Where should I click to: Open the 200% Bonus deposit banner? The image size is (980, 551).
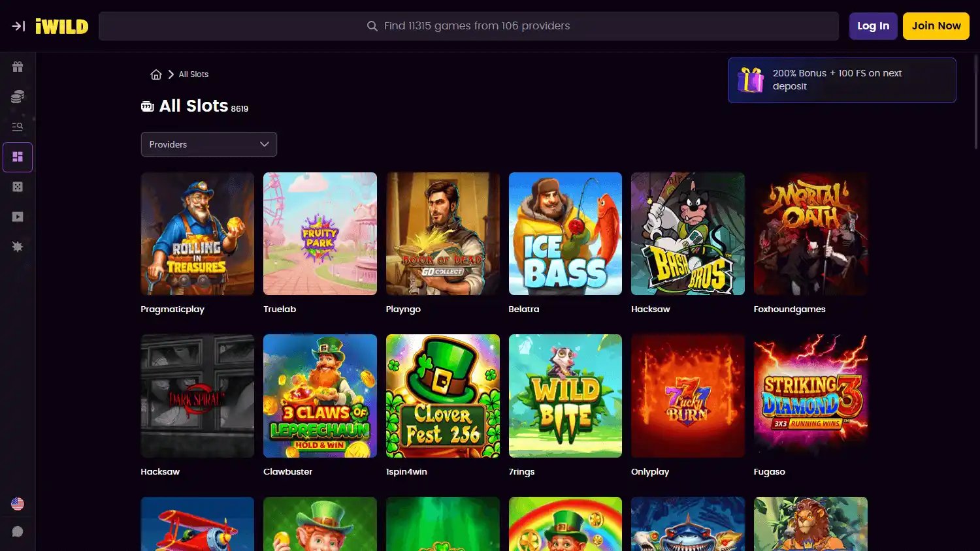tap(842, 80)
